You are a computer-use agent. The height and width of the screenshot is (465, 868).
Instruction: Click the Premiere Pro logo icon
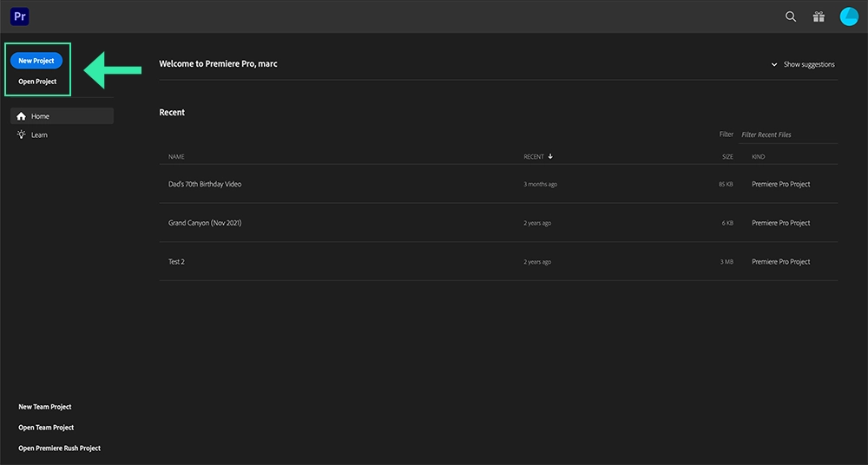20,16
